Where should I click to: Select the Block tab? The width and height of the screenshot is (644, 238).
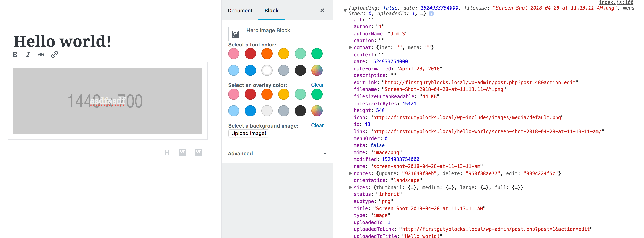[271, 11]
